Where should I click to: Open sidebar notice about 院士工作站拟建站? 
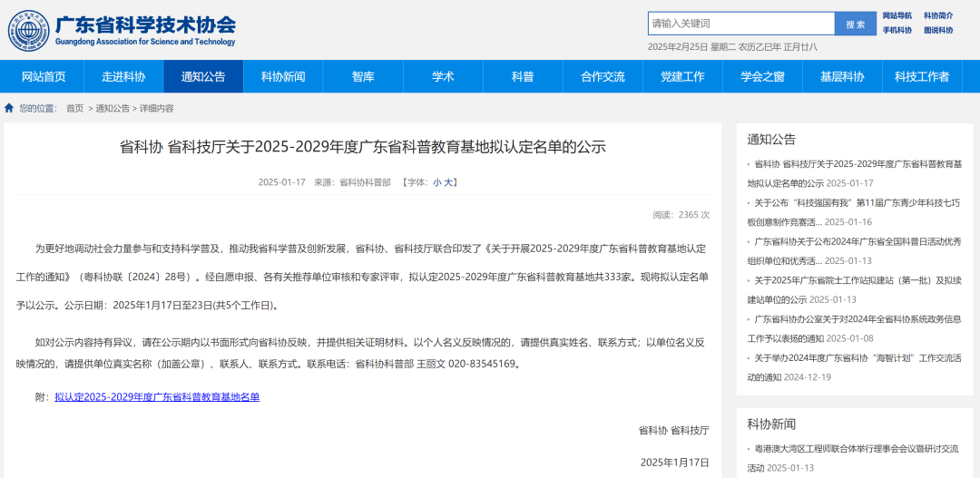tap(855, 290)
